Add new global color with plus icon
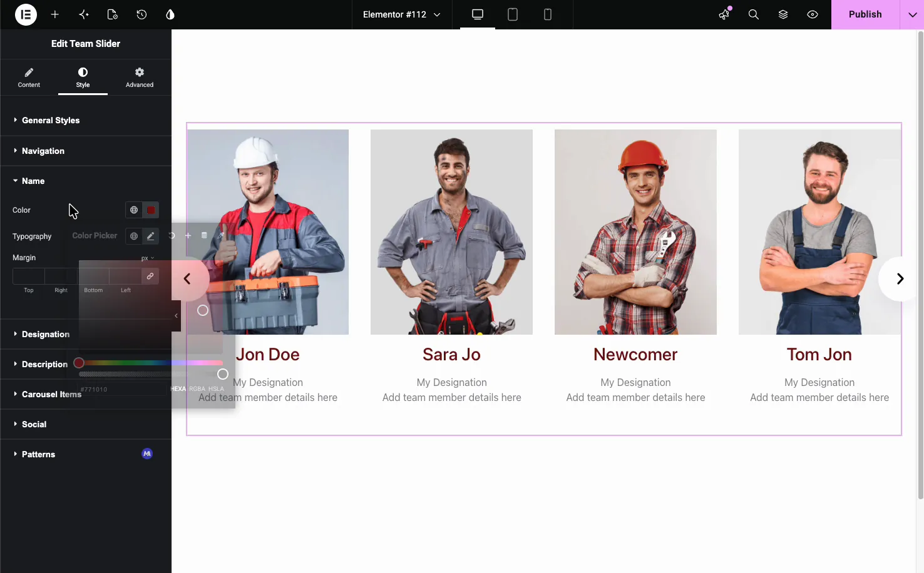Viewport: 924px width, 573px height. [x=188, y=235]
